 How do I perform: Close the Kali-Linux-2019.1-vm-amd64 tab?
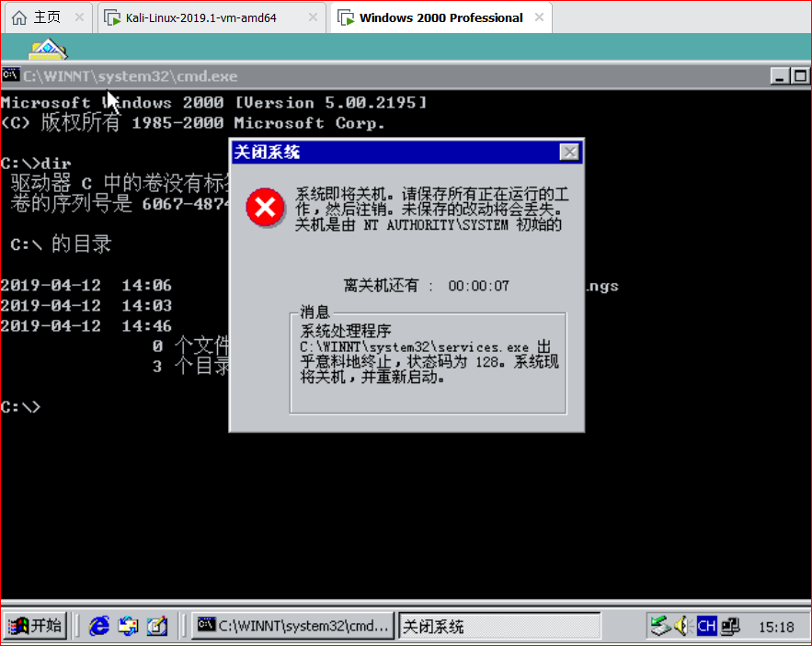pyautogui.click(x=313, y=17)
